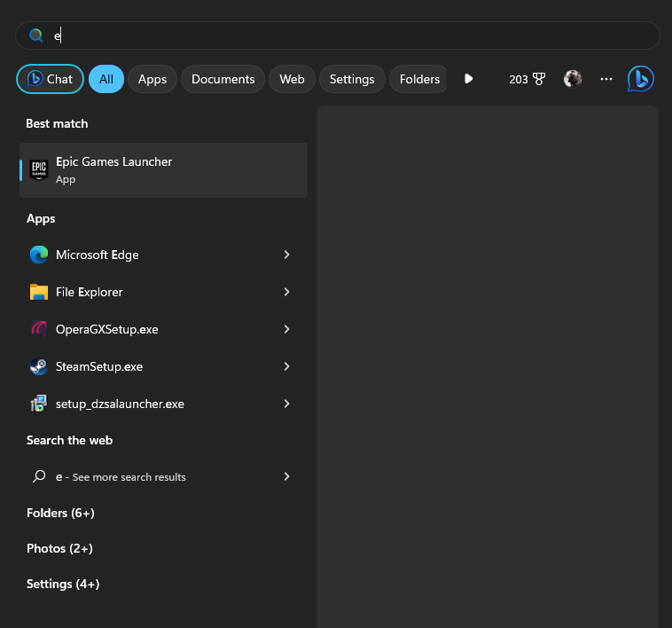
Task: Select the All filter tab
Action: point(106,79)
